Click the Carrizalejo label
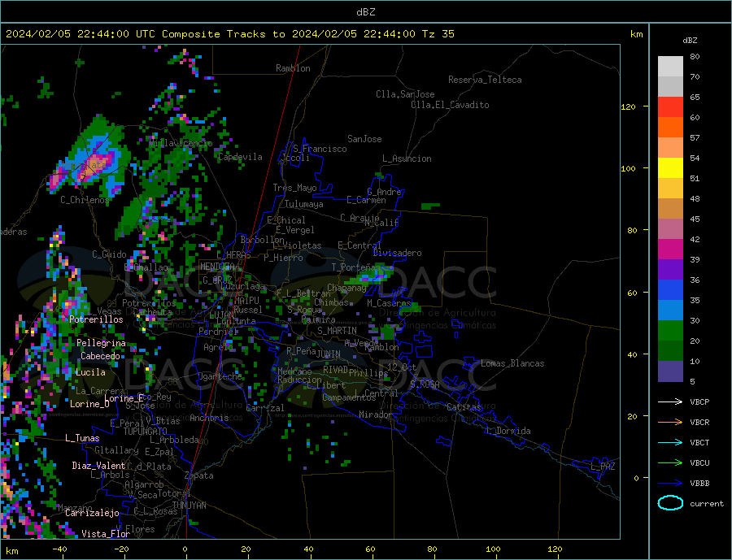This screenshot has height=560, width=732. click(x=92, y=513)
